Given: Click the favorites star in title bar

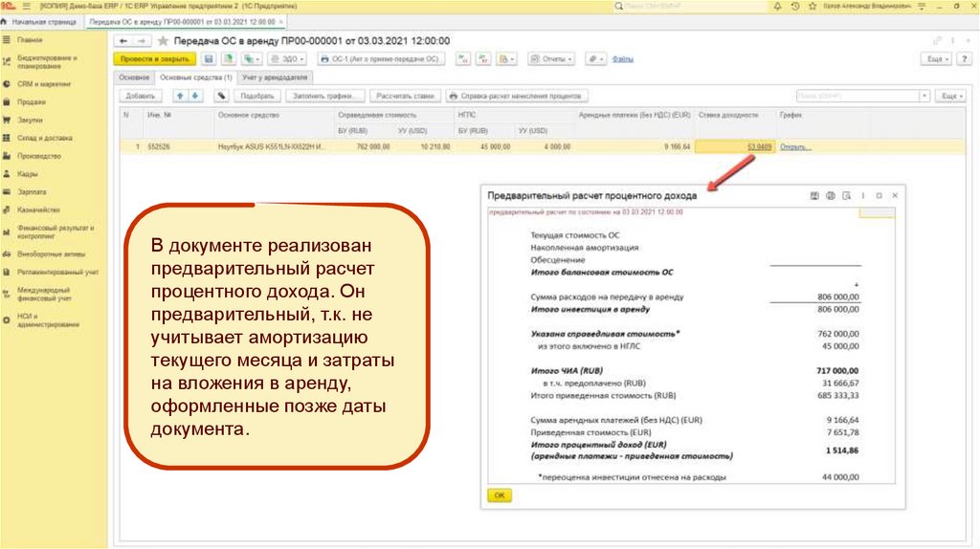Looking at the screenshot, I should pos(813,6).
